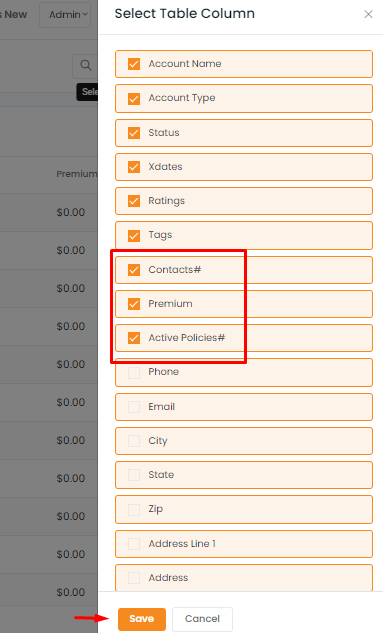Uncheck Active Policies# checkbox
The image size is (383, 633).
tap(134, 337)
